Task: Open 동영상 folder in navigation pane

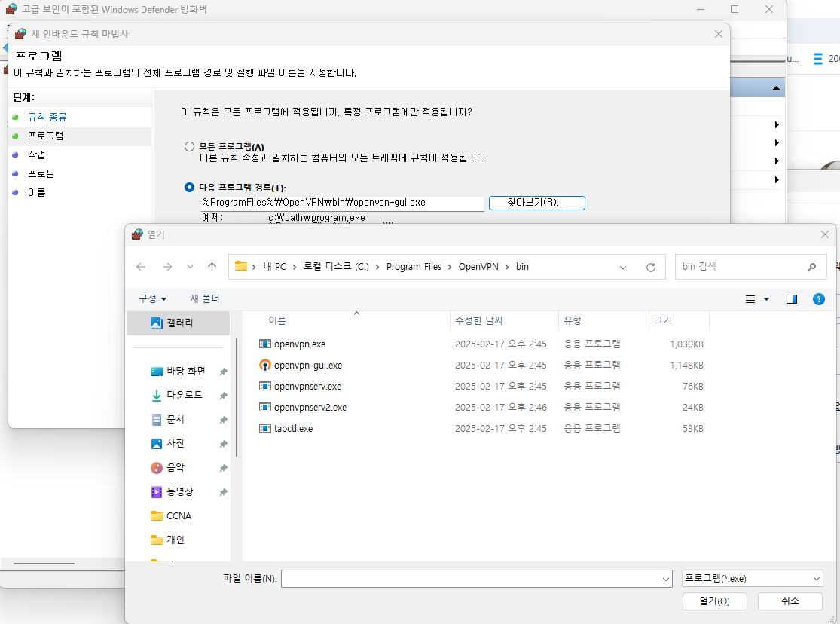Action: pos(179,491)
